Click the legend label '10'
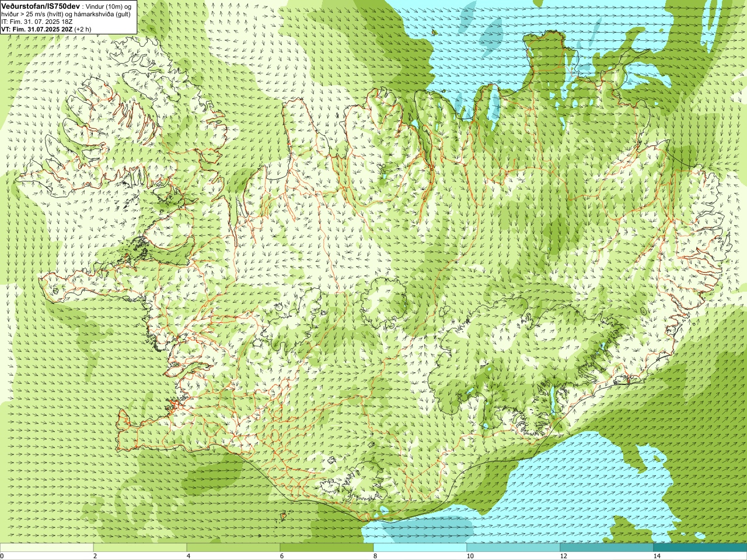Viewport: 747px width, 560px height. 470,556
